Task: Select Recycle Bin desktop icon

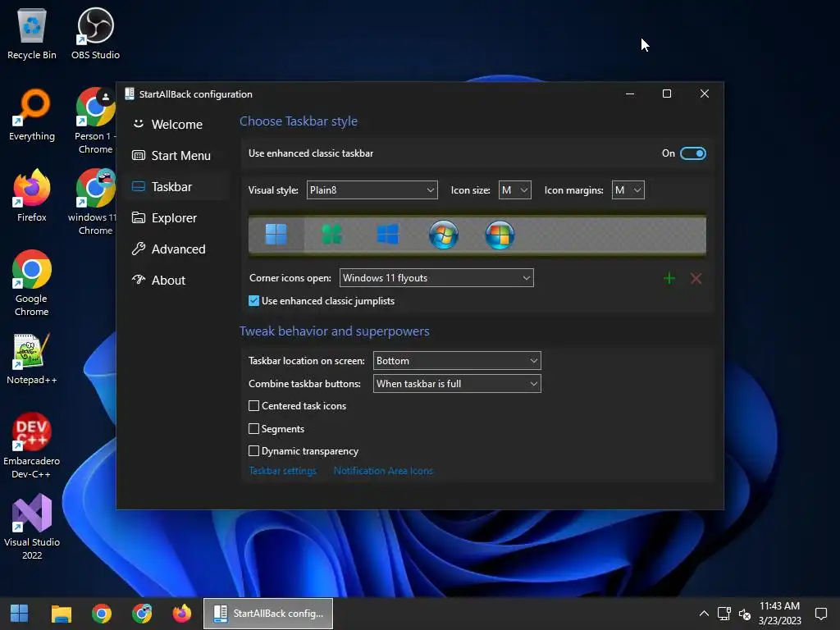Action: coord(32,33)
